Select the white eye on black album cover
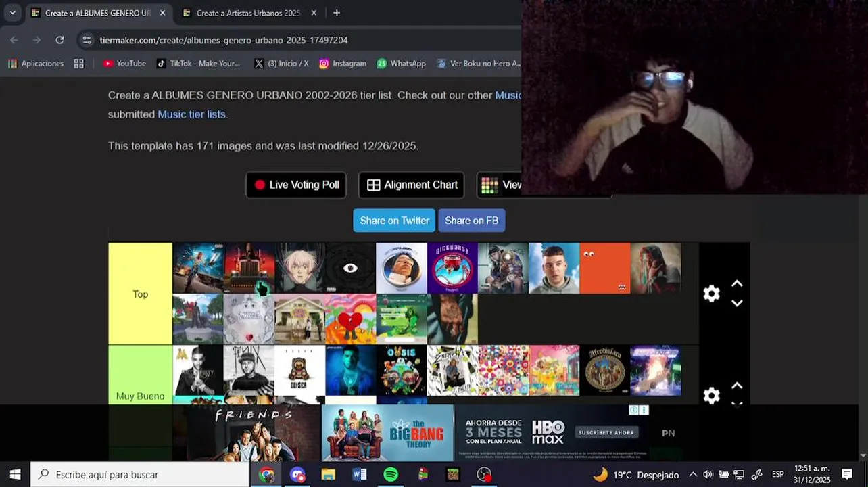This screenshot has height=487, width=868. click(350, 268)
